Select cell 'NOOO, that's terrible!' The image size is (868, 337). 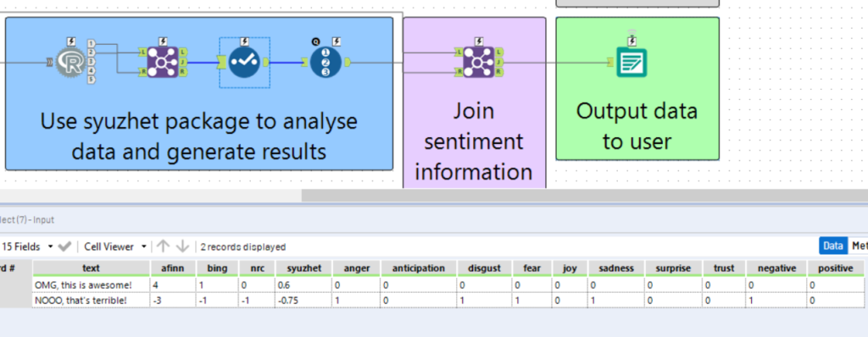[x=92, y=301]
